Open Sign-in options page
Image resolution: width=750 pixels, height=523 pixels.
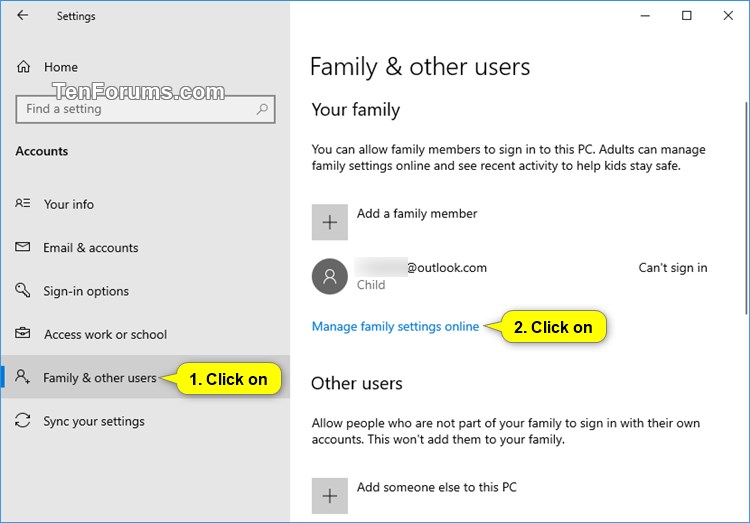pos(86,291)
